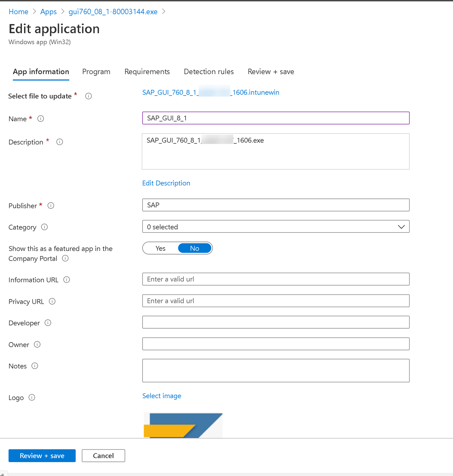Click the Notes info icon
The image size is (453, 476).
click(x=35, y=366)
